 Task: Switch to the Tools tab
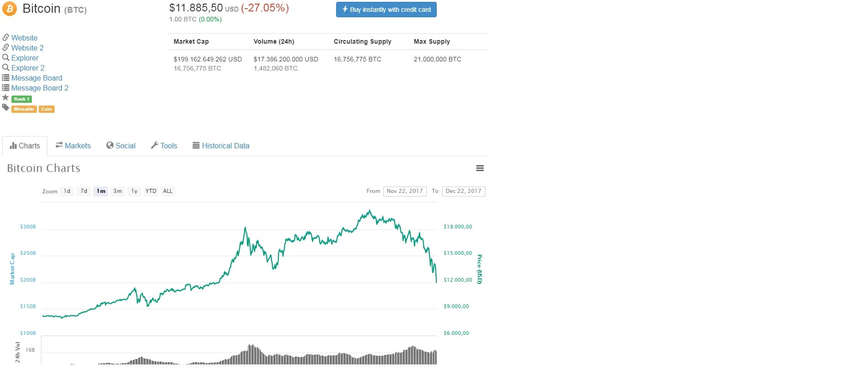164,146
